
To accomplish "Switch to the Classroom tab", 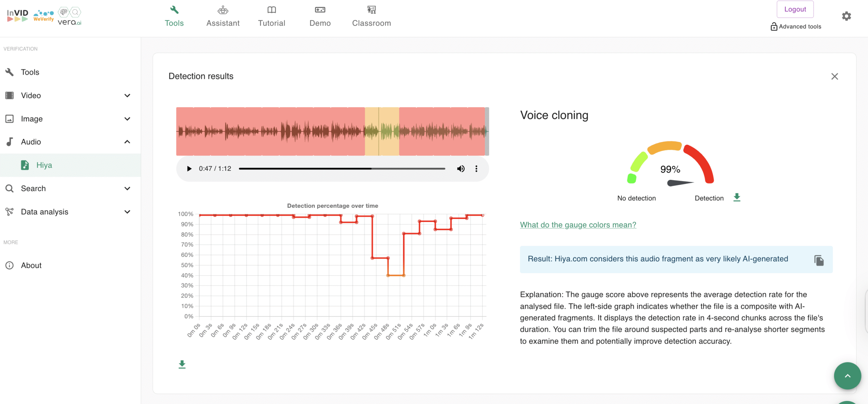I will click(x=371, y=16).
